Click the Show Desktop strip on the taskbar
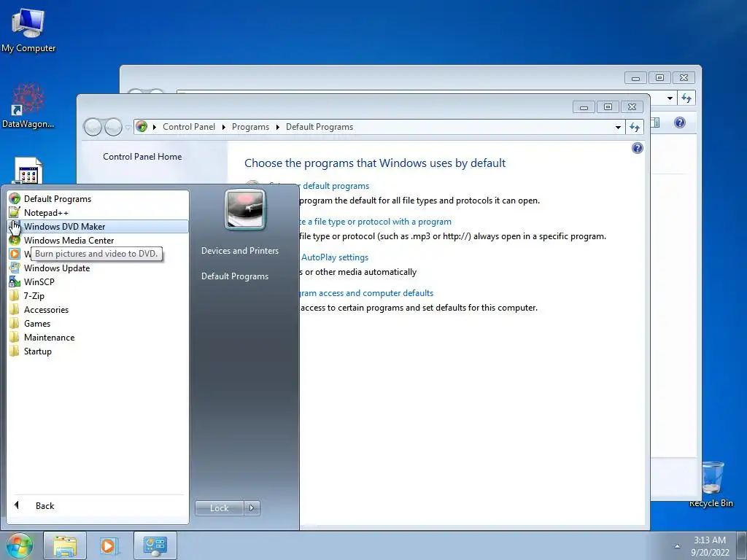 click(x=742, y=546)
